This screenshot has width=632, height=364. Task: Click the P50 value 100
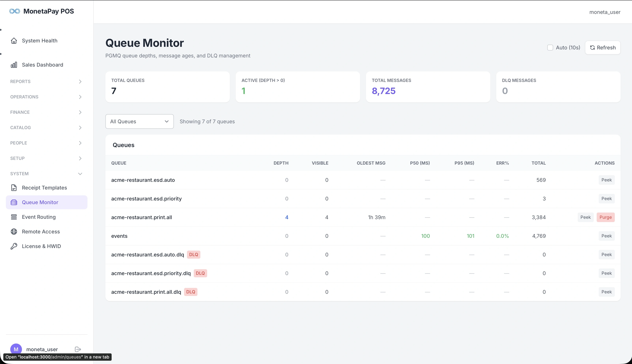point(425,236)
